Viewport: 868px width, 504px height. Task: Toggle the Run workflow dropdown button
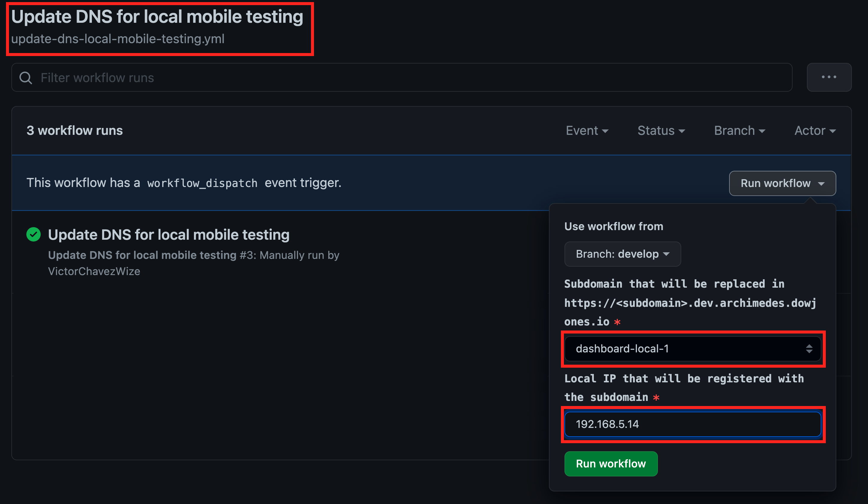(x=782, y=183)
